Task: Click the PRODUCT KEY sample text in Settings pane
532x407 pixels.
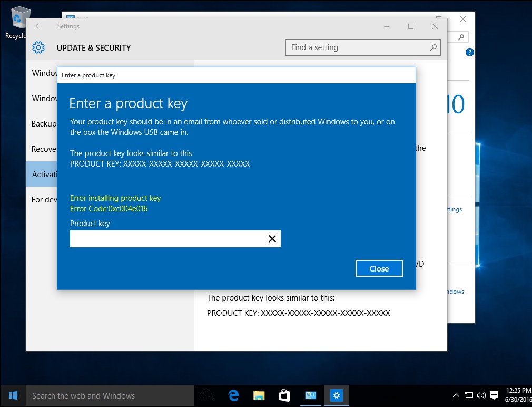Action: pos(299,313)
